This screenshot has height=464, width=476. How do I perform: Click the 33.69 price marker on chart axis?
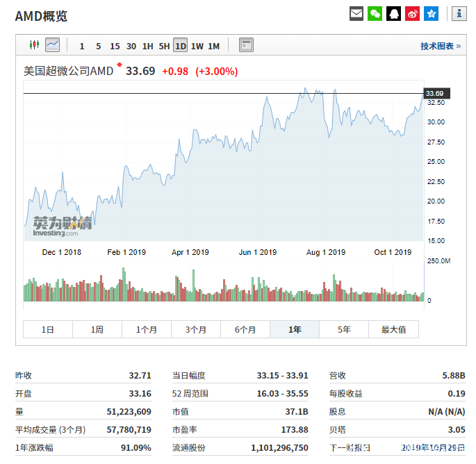click(436, 94)
